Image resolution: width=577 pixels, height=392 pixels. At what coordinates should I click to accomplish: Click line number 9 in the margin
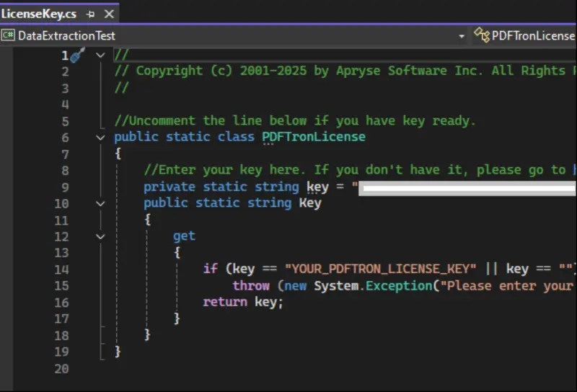pyautogui.click(x=65, y=187)
